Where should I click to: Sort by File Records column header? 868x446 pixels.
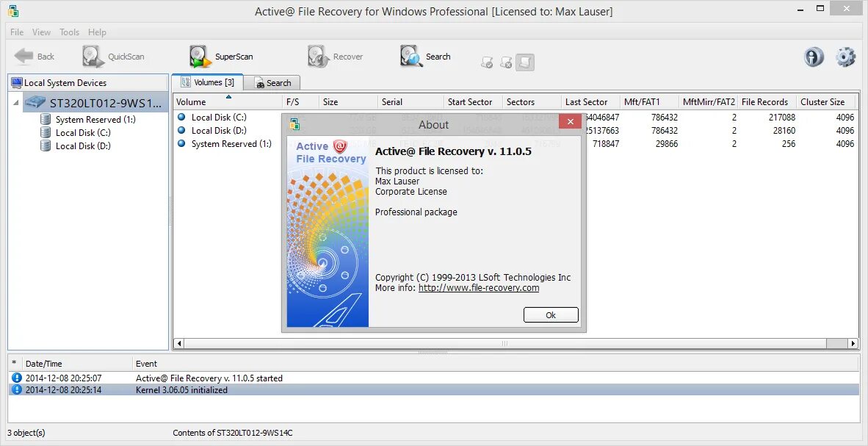click(x=767, y=102)
